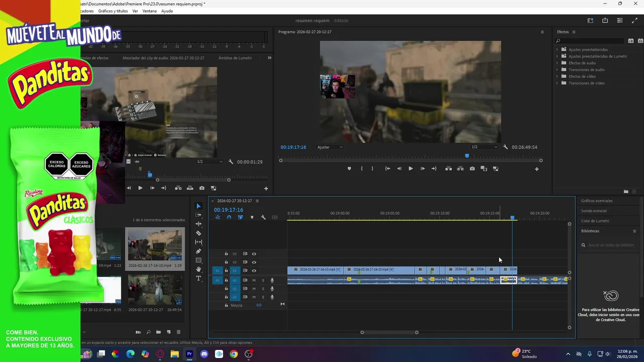
Task: Open Source Monitor settings wrench
Action: point(230,161)
